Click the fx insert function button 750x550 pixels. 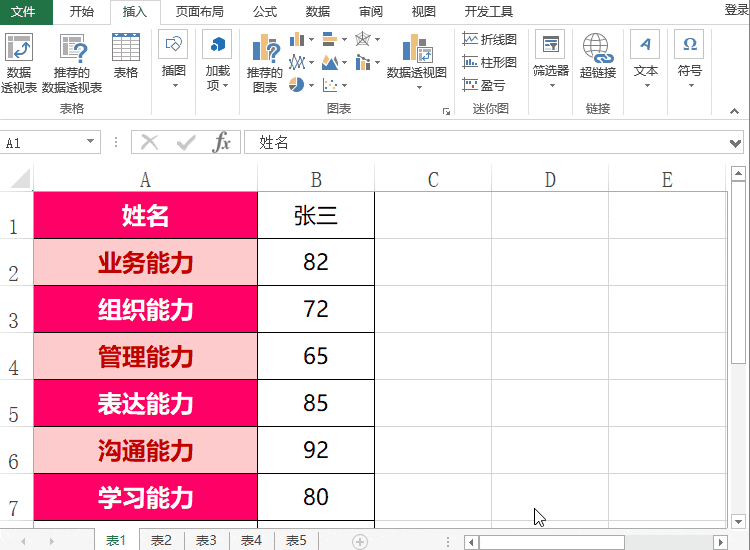pos(221,142)
